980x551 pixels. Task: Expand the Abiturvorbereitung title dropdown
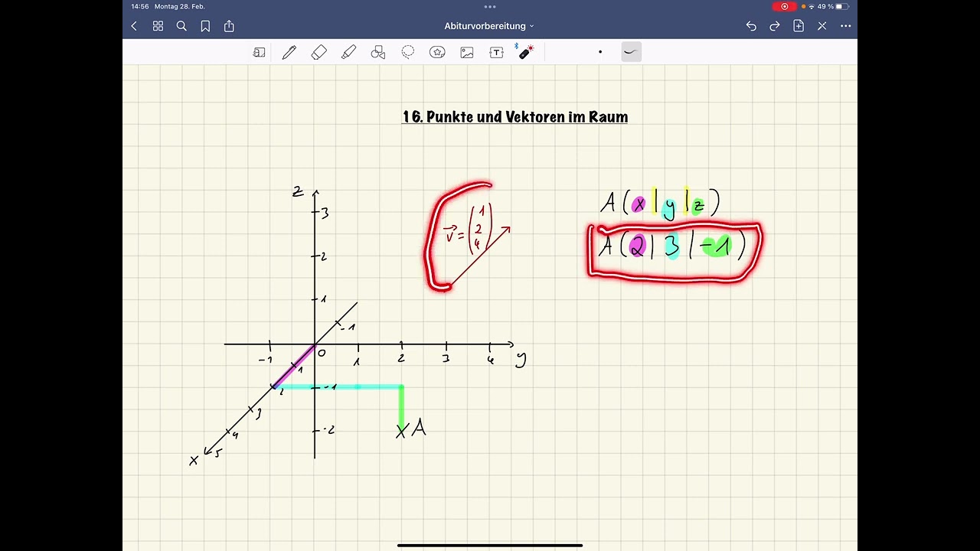tap(489, 26)
